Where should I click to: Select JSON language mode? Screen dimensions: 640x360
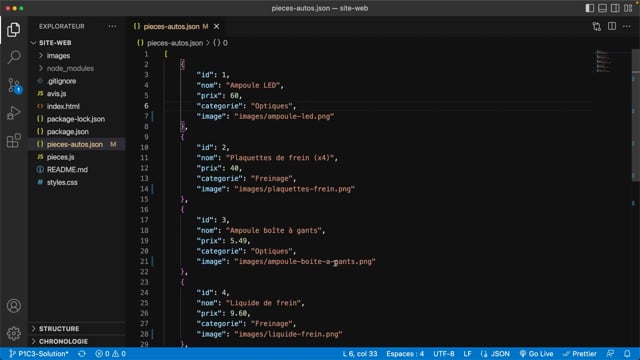pyautogui.click(x=495, y=354)
